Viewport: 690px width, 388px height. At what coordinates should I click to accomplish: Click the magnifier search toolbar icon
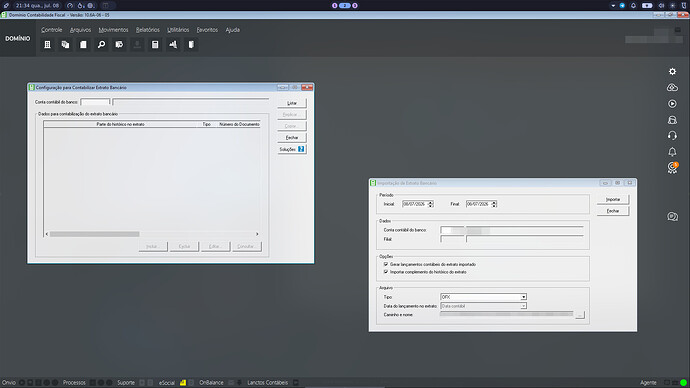pos(101,45)
